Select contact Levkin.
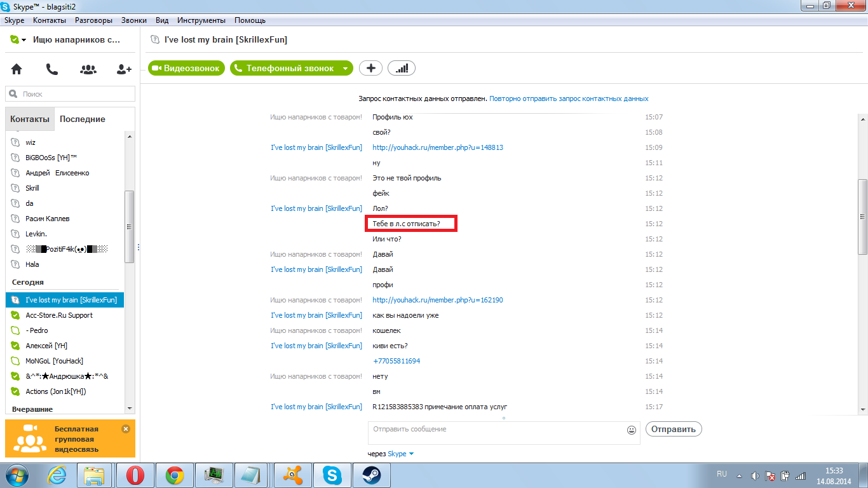Viewport: 868px width, 488px height. pos(65,234)
